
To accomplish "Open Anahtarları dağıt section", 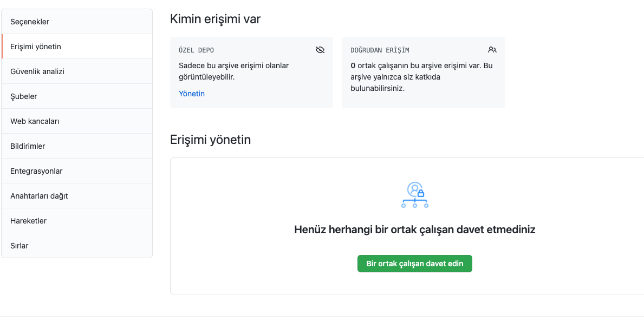I will [39, 196].
